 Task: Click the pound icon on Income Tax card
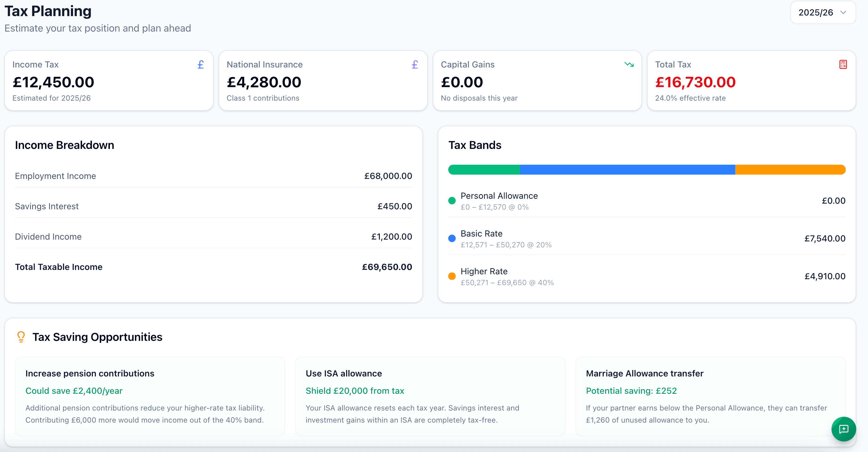[x=201, y=64]
